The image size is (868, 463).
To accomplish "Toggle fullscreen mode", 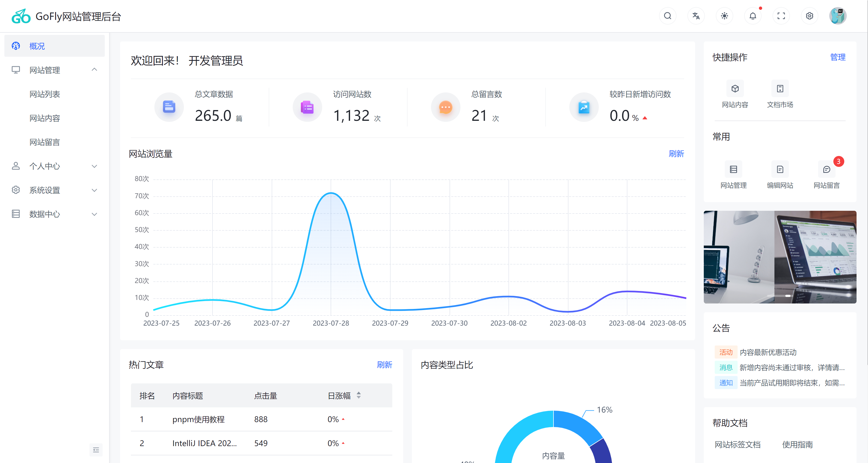I will 781,16.
